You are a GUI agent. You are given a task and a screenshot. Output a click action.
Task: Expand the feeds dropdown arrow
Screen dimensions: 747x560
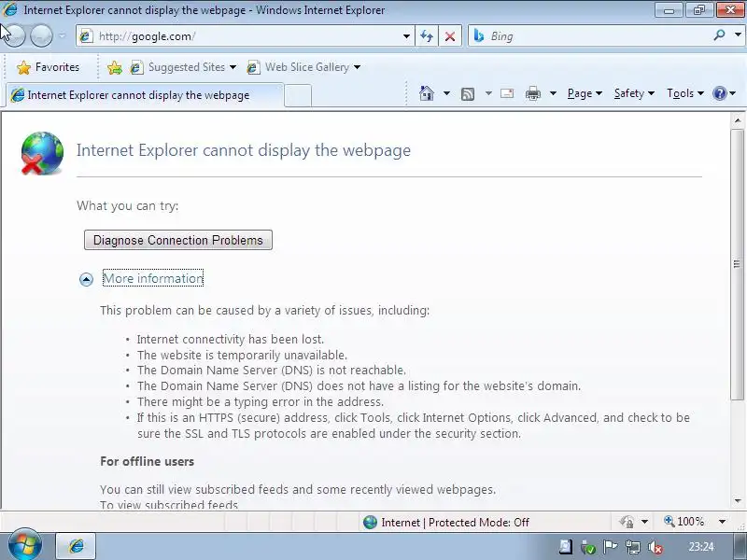[488, 93]
